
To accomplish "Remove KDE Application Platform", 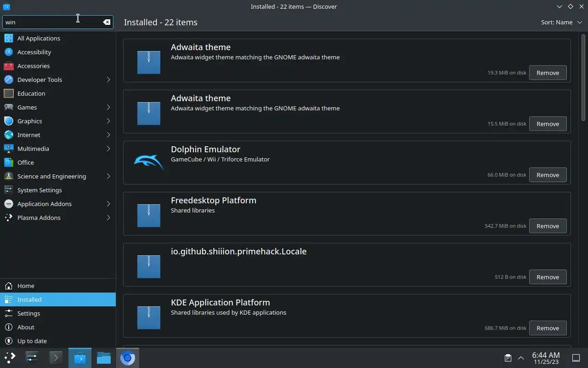I will pos(548,328).
